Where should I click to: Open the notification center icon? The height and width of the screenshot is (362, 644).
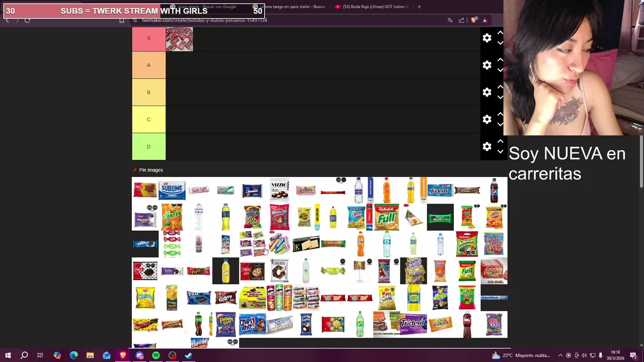tap(634, 355)
